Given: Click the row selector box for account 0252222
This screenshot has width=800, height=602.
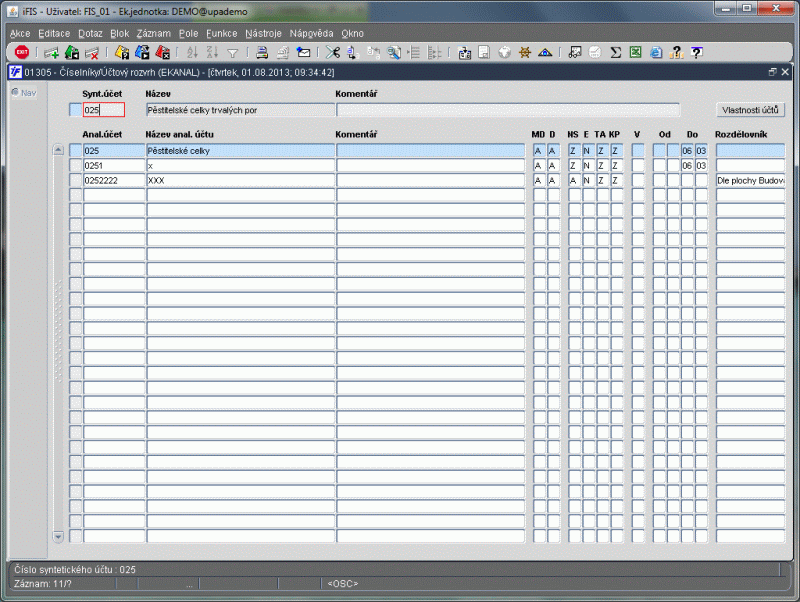Looking at the screenshot, I should click(76, 180).
